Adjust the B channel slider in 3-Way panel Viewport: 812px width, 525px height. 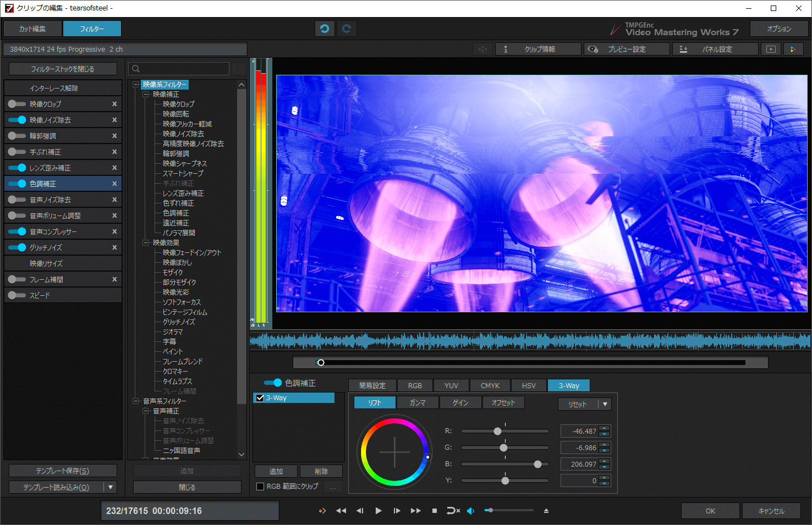(x=537, y=463)
